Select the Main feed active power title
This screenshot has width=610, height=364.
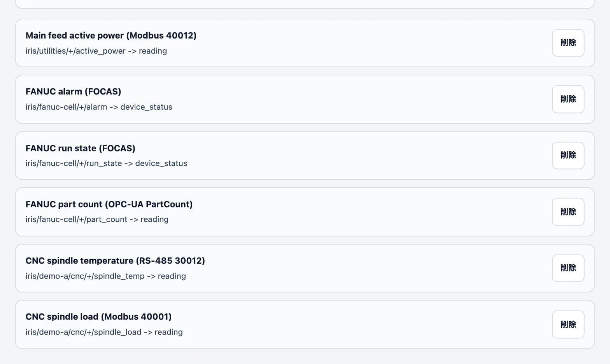[x=111, y=35]
